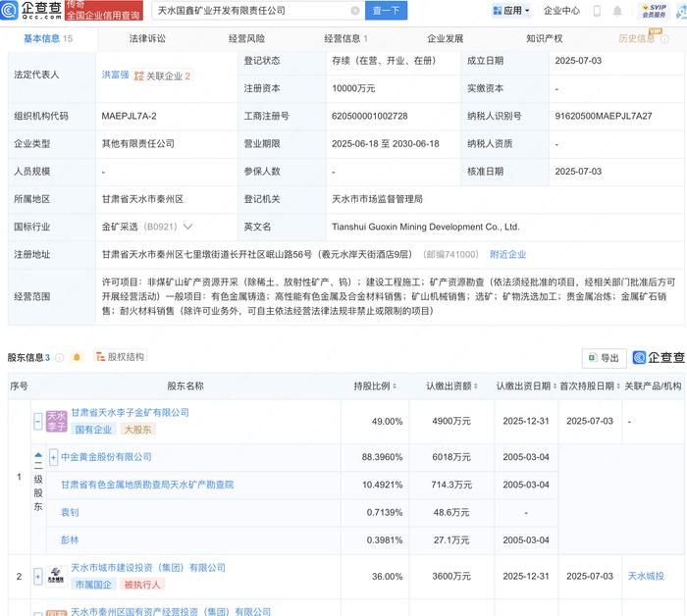The image size is (687, 616).
Task: Click organization code MAEPJL7A-2
Action: click(129, 116)
